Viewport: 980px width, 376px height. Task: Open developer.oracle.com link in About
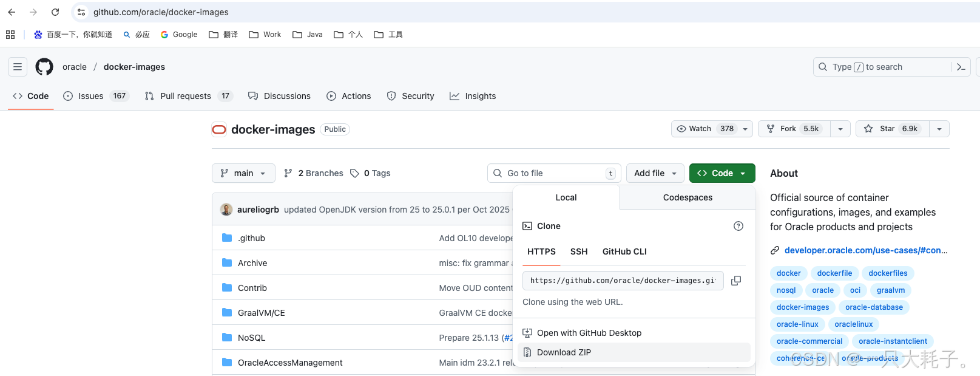pyautogui.click(x=866, y=250)
